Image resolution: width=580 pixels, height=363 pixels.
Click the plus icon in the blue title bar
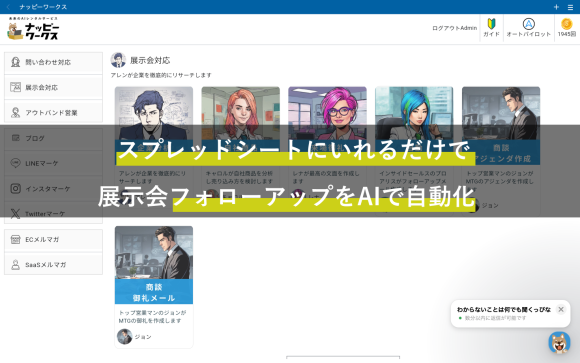[x=556, y=7]
